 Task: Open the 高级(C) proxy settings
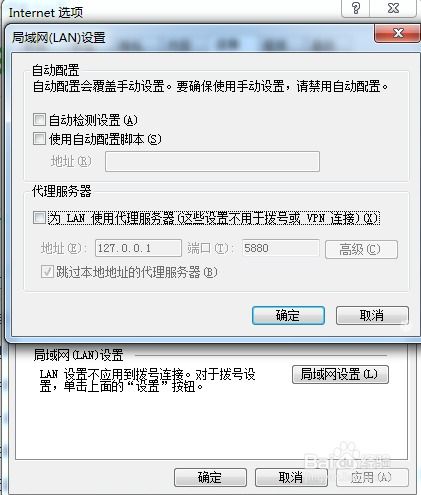[361, 249]
